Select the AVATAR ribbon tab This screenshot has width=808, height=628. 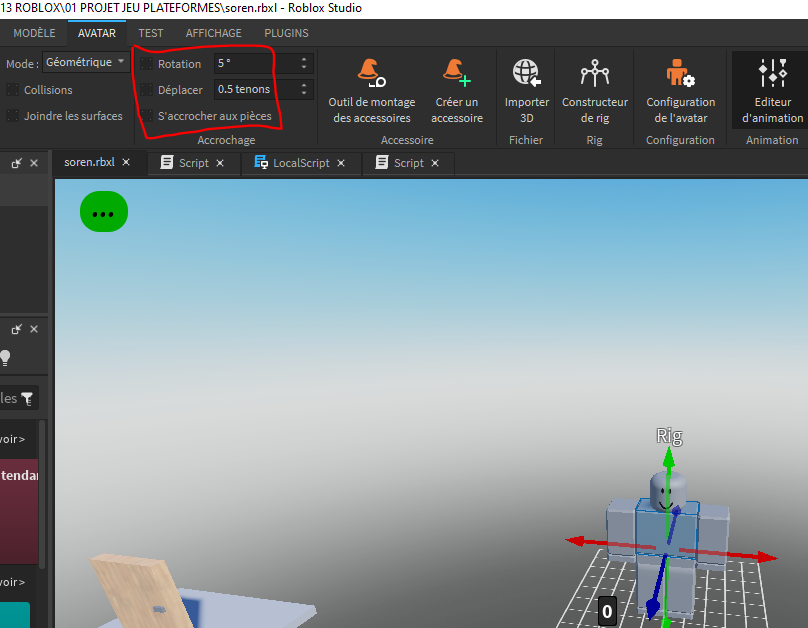point(97,33)
